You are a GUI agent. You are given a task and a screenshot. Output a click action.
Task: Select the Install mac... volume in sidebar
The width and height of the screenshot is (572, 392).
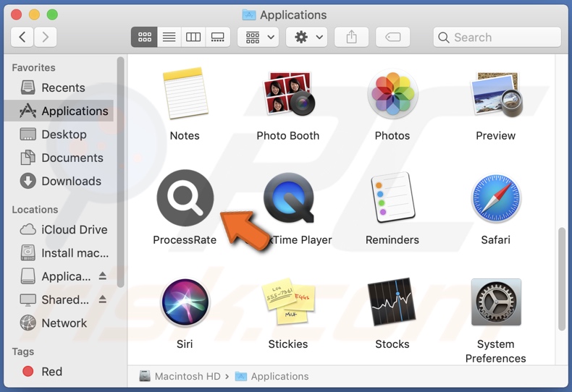point(60,253)
